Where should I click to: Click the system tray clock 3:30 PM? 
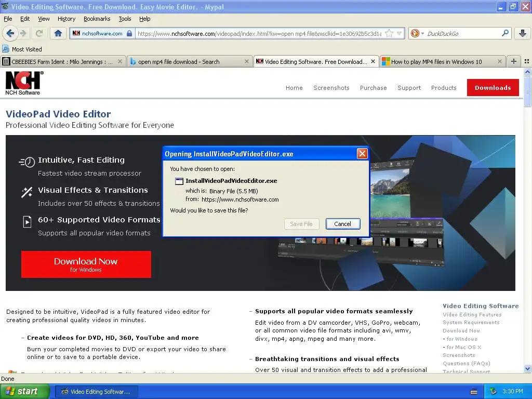click(x=512, y=391)
